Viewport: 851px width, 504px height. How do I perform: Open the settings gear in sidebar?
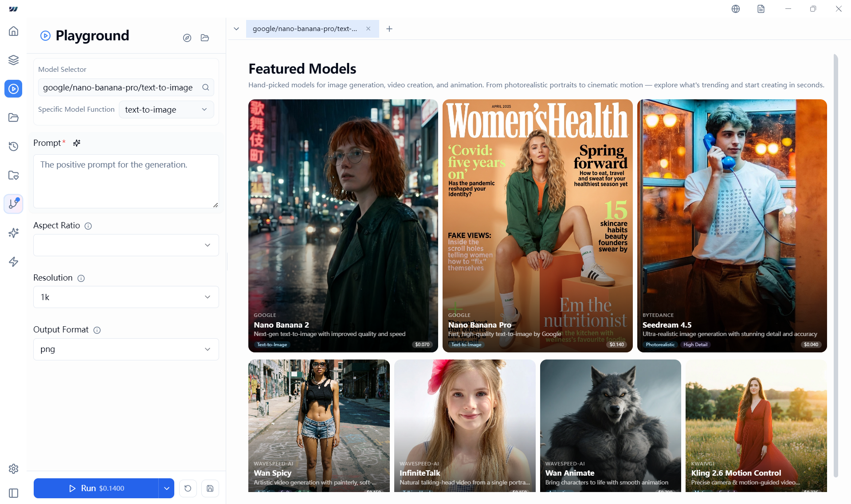point(14,469)
